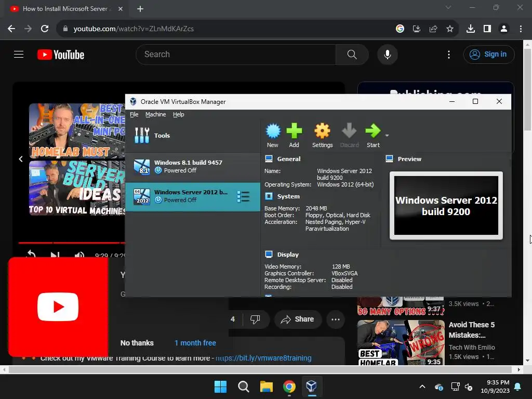
Task: Expand the Start button dropdown arrow
Action: click(387, 136)
